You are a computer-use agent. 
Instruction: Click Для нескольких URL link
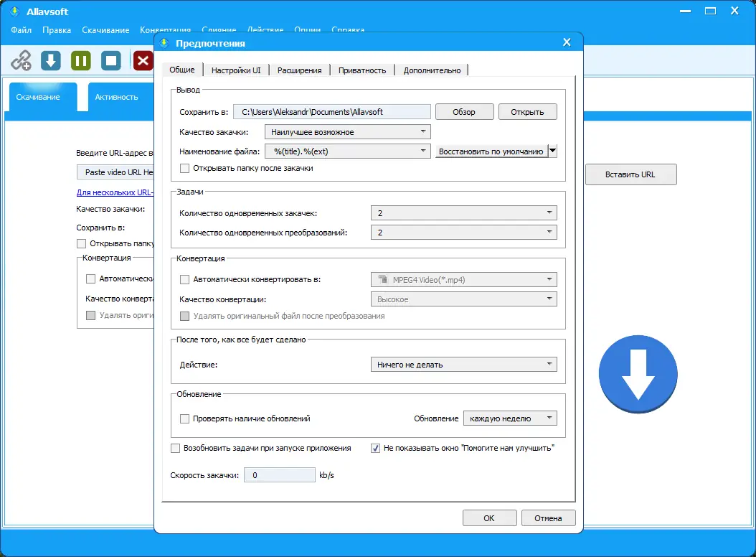(115, 192)
